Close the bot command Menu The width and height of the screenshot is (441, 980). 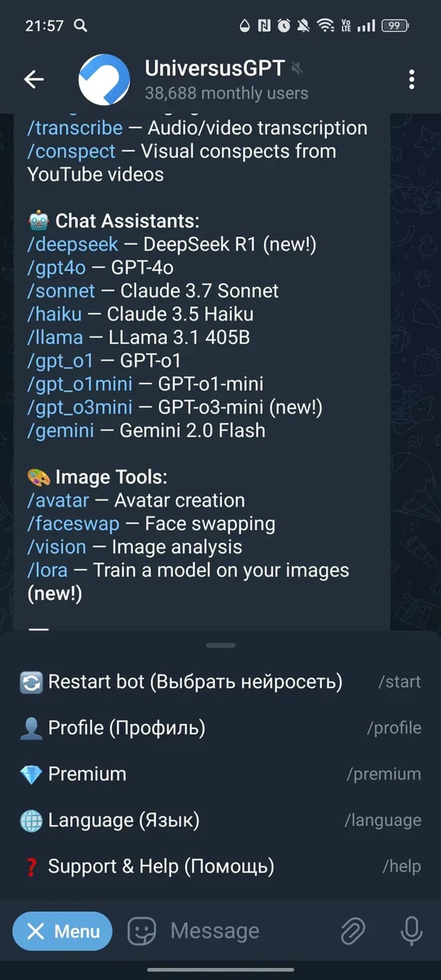62,931
